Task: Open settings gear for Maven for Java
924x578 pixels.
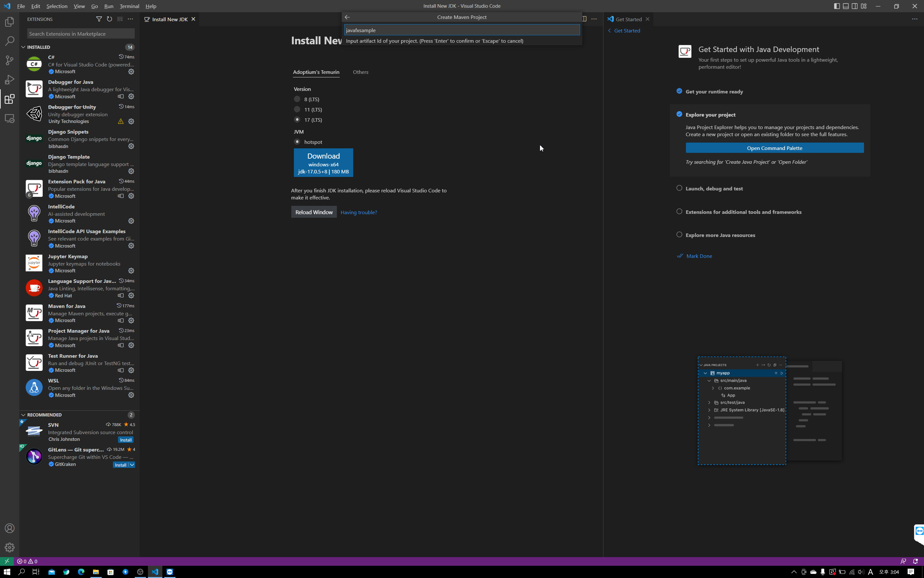Action: pyautogui.click(x=131, y=320)
